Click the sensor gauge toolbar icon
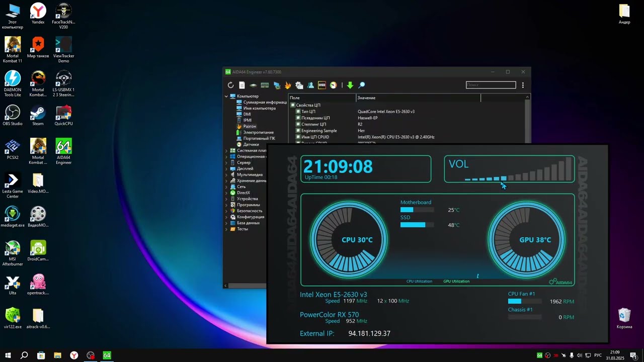Image resolution: width=644 pixels, height=362 pixels. (333, 85)
